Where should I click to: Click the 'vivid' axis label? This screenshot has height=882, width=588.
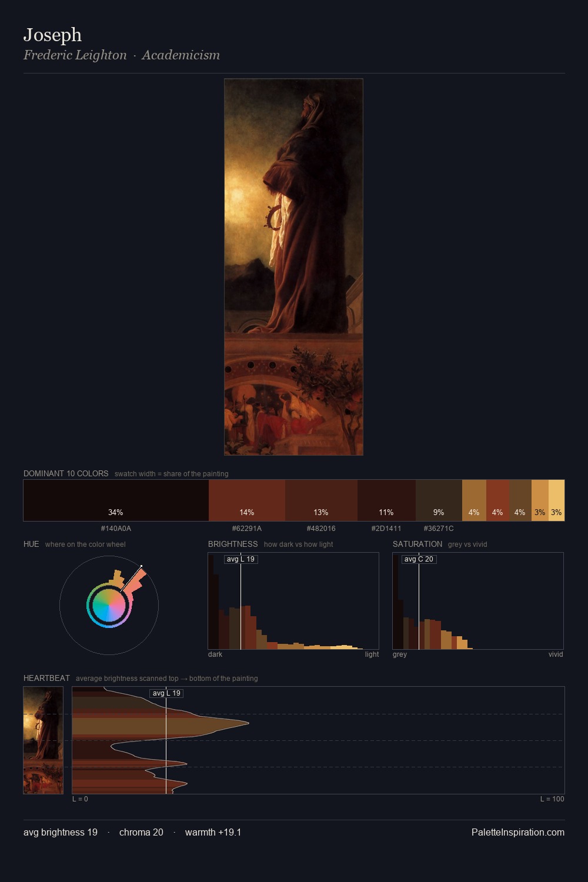pyautogui.click(x=556, y=654)
